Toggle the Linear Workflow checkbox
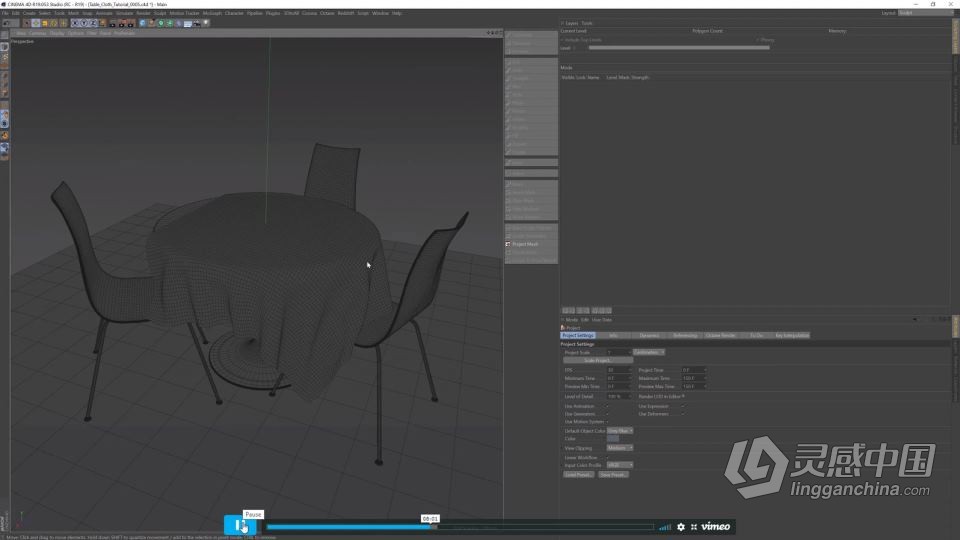960x540 pixels. pos(607,457)
